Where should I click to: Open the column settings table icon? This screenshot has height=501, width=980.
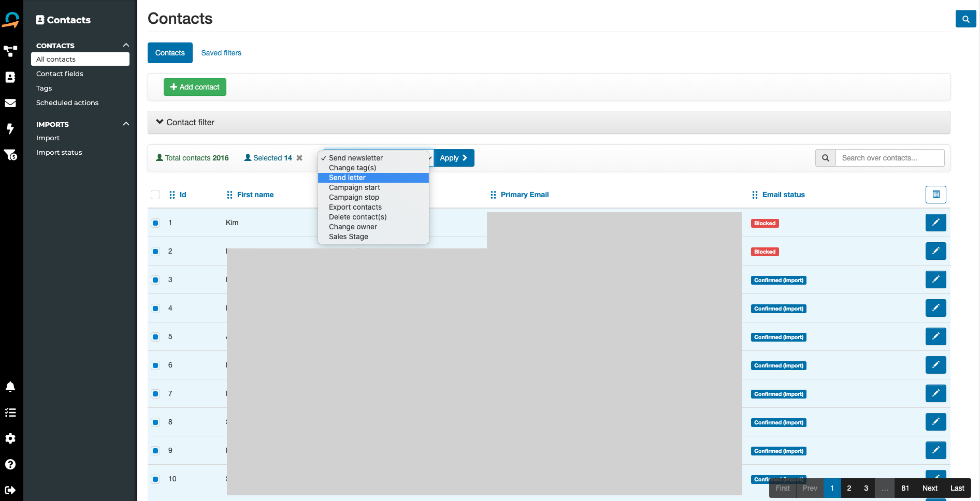pos(935,195)
